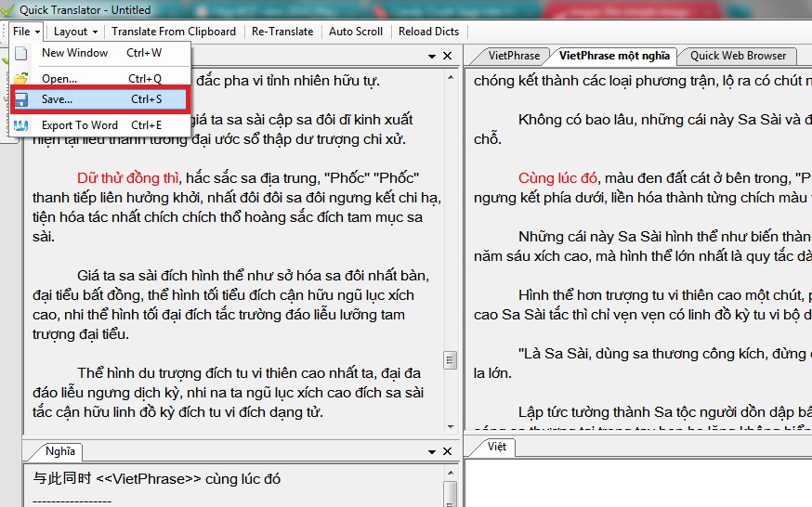This screenshot has height=507, width=812.
Task: Toggle Auto Scroll in toolbar
Action: click(356, 31)
